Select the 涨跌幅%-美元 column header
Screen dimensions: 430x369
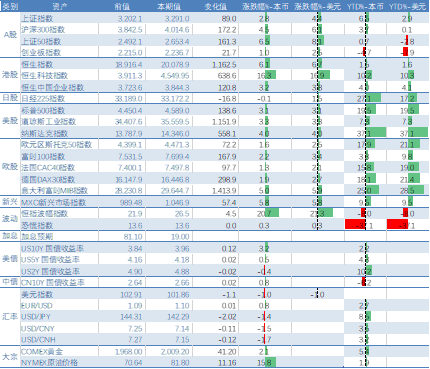(x=318, y=6)
